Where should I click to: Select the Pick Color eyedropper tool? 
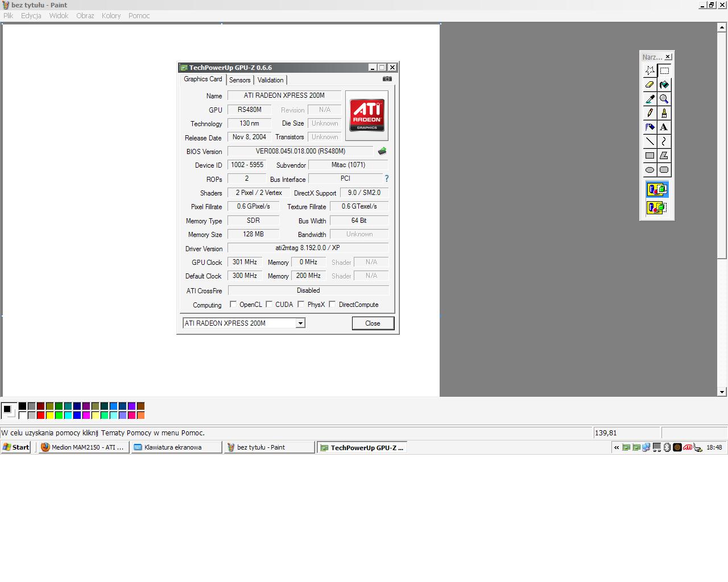tap(650, 99)
